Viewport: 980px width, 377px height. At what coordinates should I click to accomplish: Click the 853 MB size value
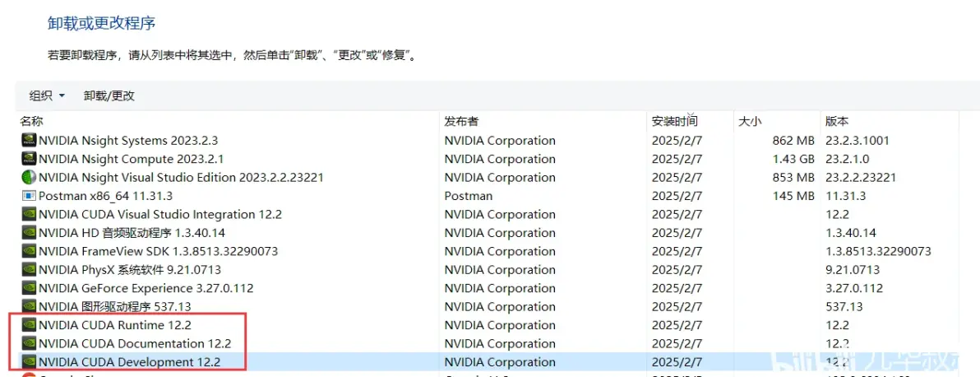[793, 177]
